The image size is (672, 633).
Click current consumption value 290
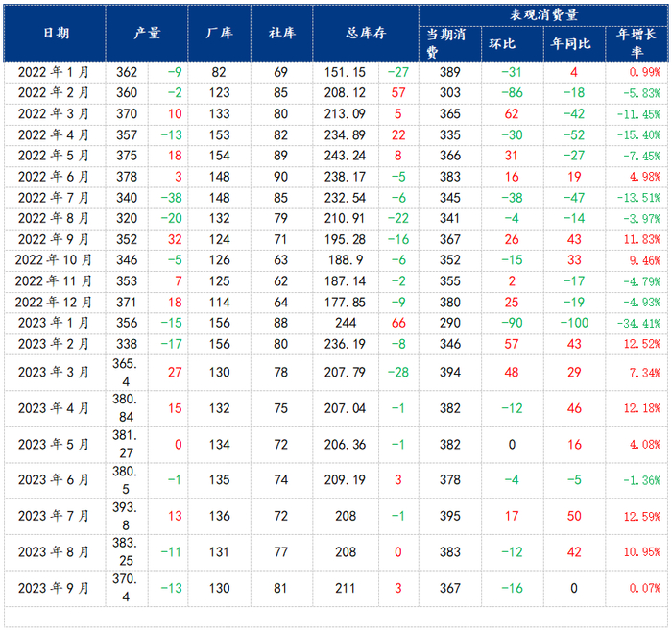450,323
